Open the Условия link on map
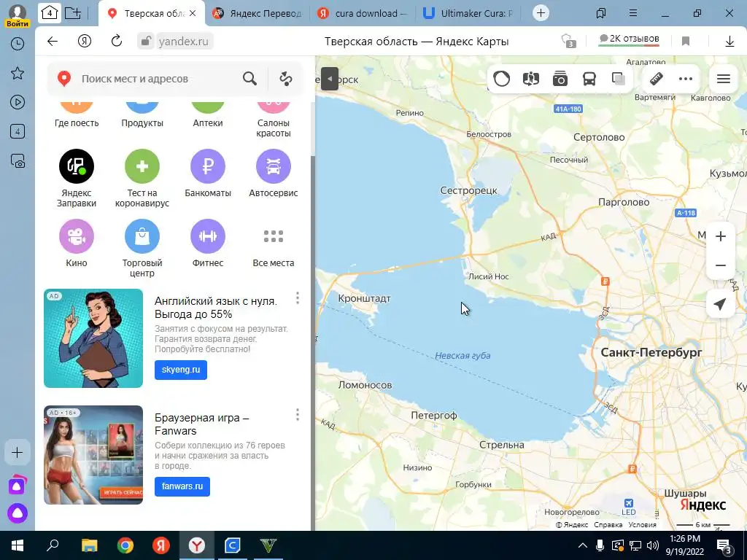The width and height of the screenshot is (747, 560). coord(642,525)
